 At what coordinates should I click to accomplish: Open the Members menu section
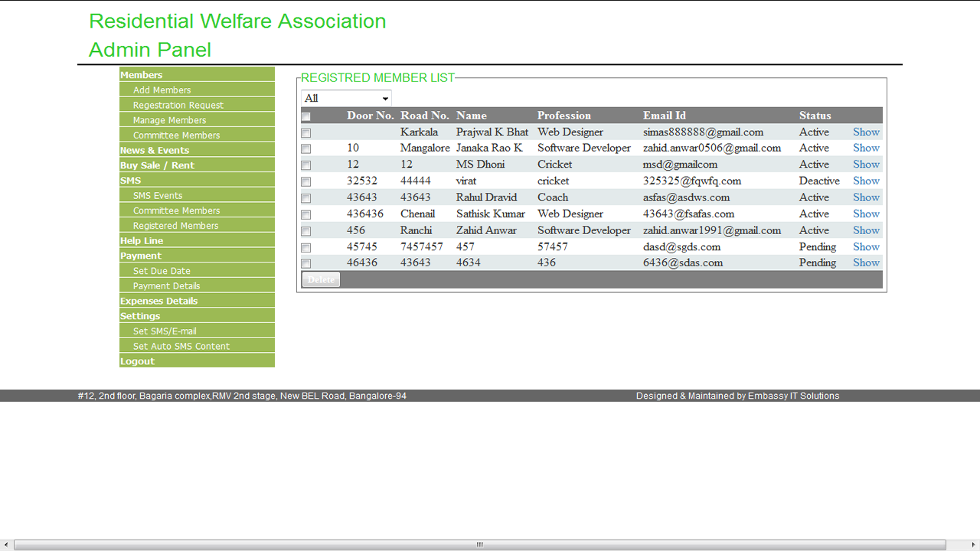[x=197, y=74]
